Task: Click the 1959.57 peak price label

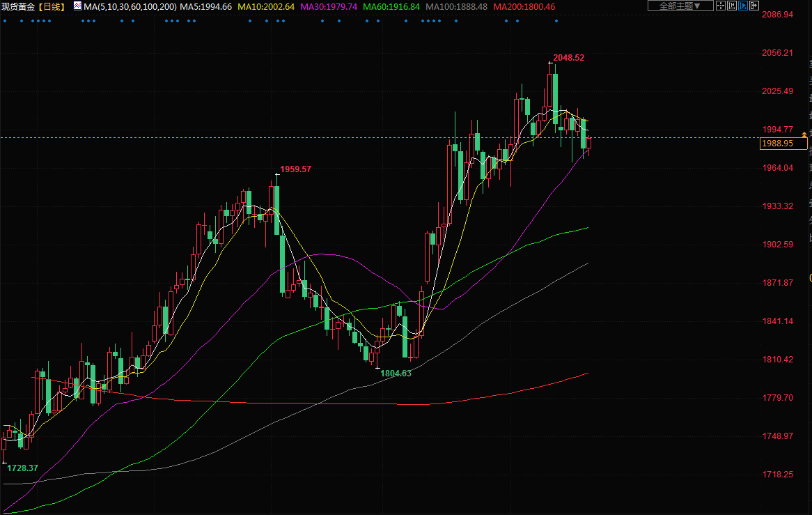Action: click(295, 169)
